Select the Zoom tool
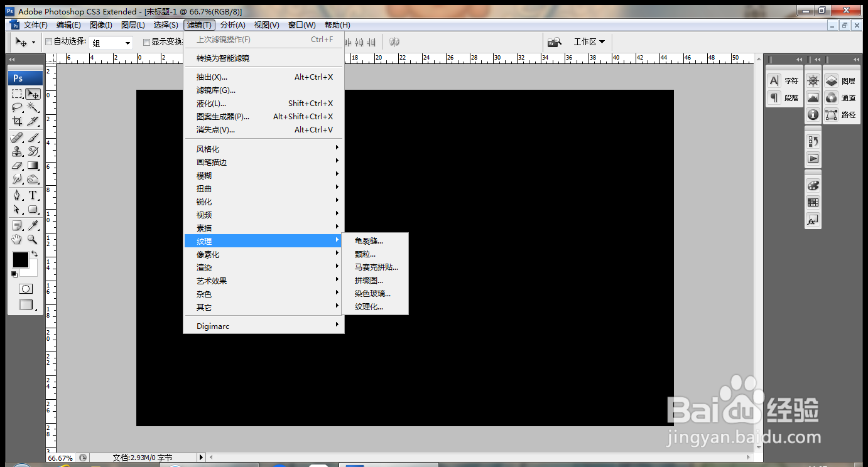 [33, 239]
